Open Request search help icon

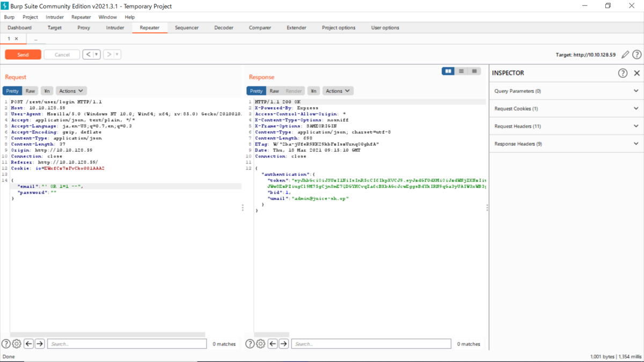(6, 344)
